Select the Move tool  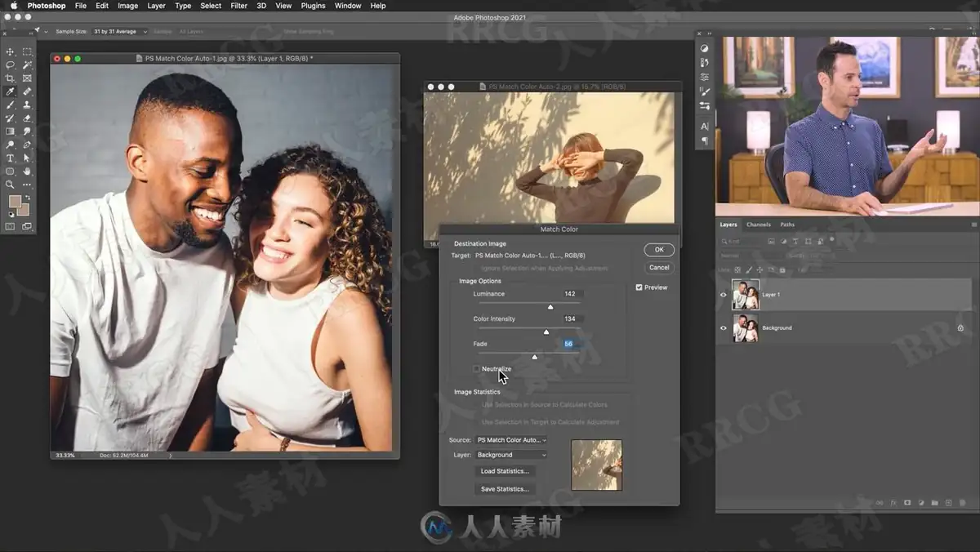click(10, 51)
